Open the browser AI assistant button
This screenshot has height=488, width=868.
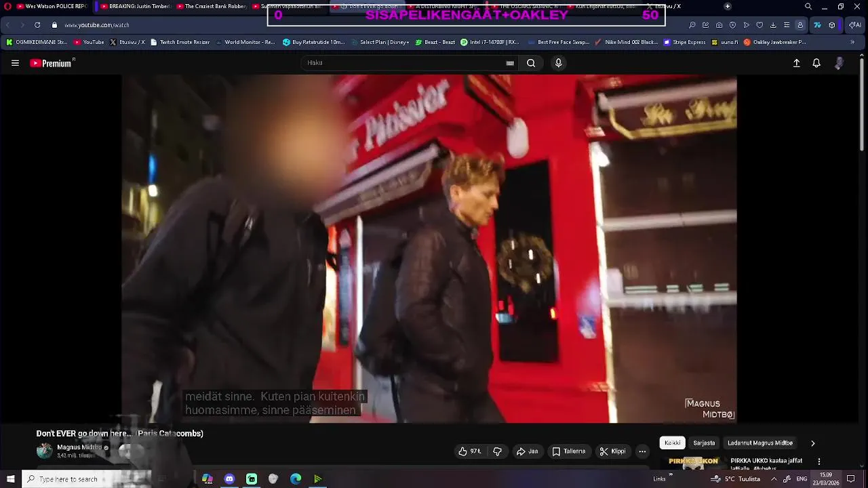pos(854,25)
